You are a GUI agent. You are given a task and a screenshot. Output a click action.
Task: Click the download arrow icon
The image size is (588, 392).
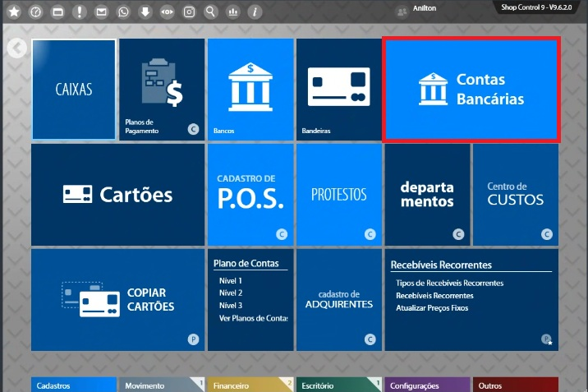145,12
